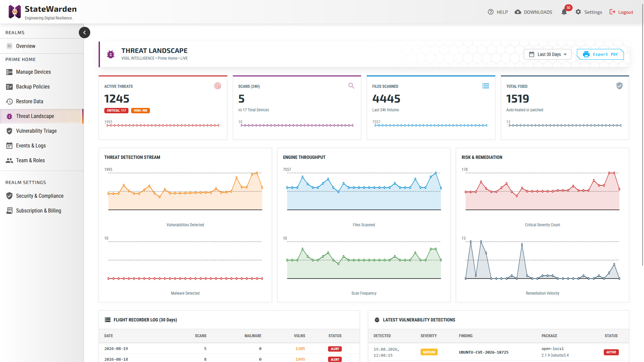This screenshot has height=362, width=644.
Task: Click the Subscription & Billing receipt icon
Action: coord(9,210)
